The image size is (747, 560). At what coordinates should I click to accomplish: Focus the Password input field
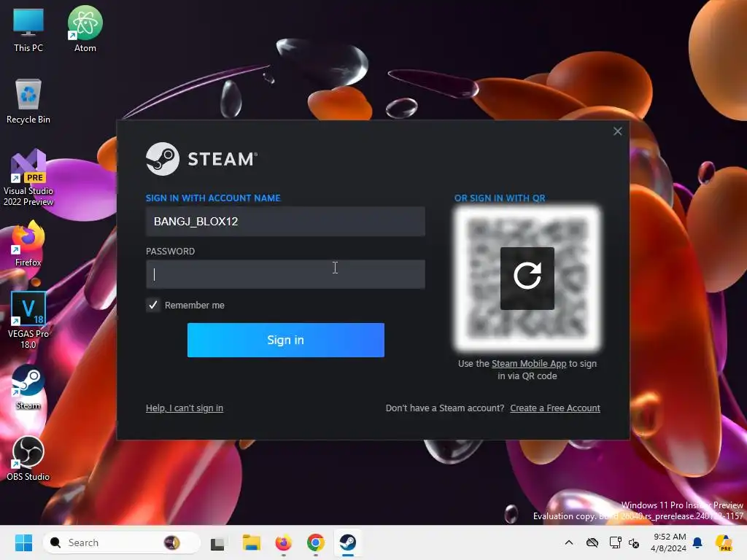285,274
